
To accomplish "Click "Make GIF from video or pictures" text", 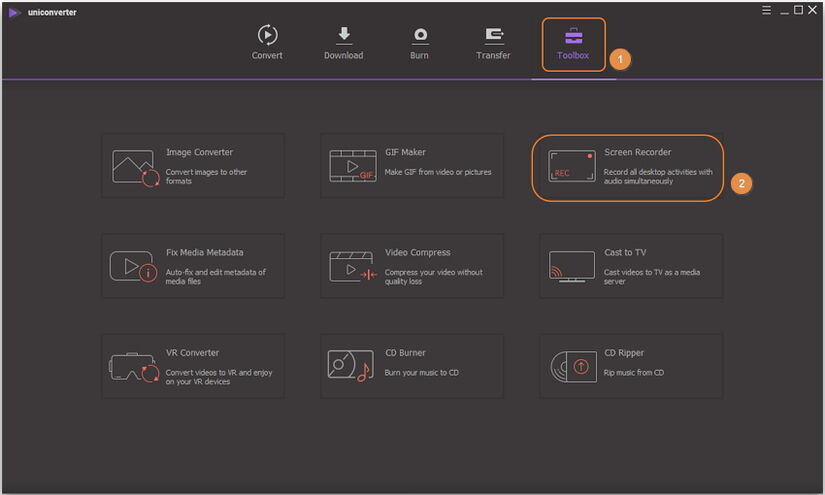I will pos(438,172).
